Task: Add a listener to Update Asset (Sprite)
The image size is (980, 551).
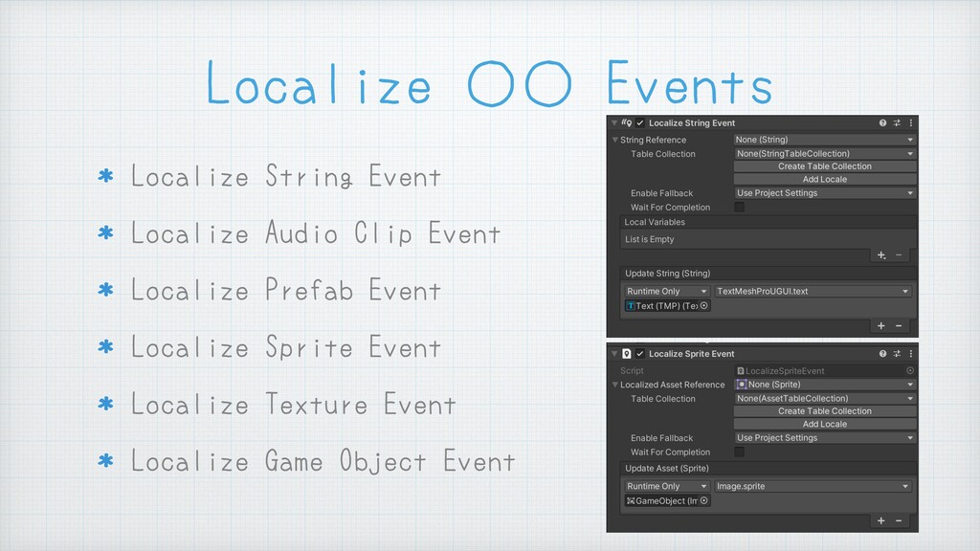Action: click(x=881, y=520)
